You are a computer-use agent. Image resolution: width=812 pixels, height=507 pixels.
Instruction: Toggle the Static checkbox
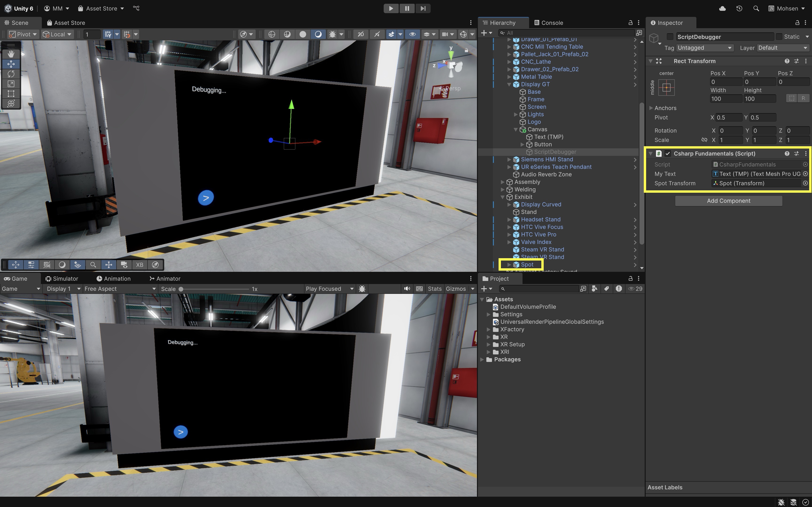pos(779,37)
